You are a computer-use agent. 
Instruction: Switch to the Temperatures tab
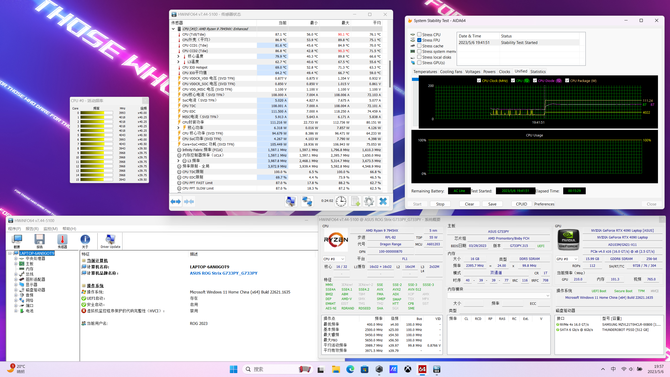(425, 72)
